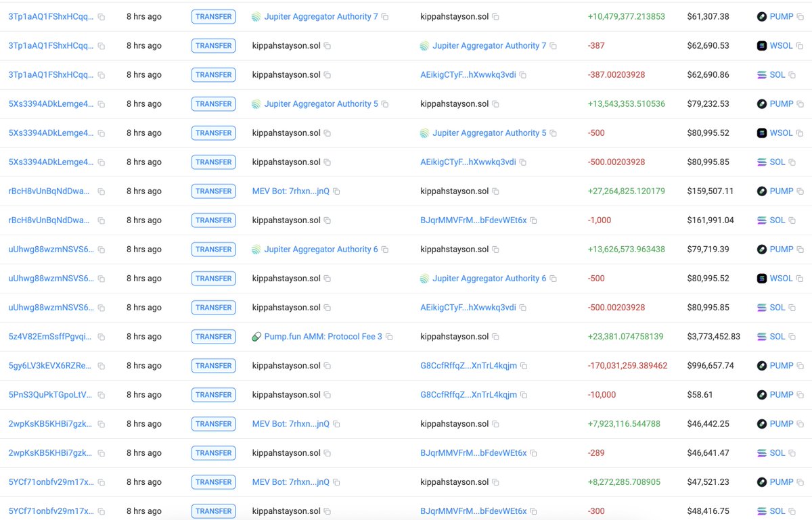Click the PUMP token icon in the $61,307.38 row
Viewport: 812px width, 520px height.
(762, 17)
